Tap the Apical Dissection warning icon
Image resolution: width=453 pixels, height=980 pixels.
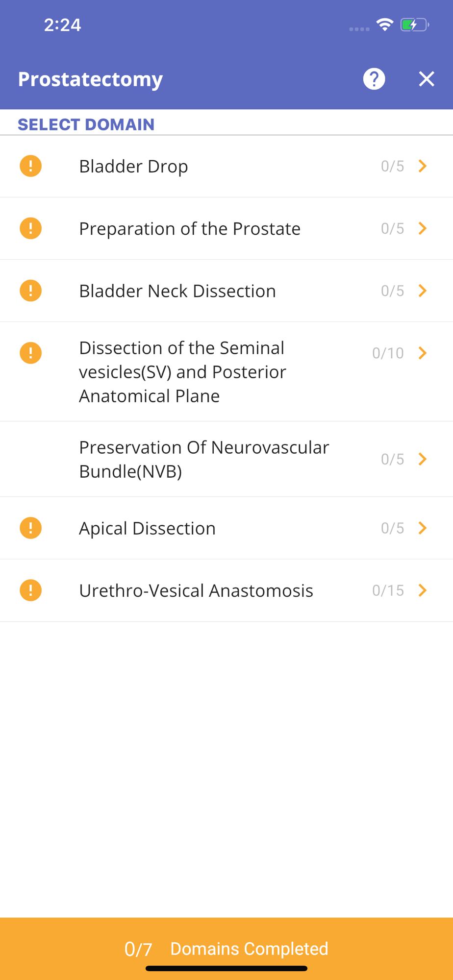click(30, 528)
